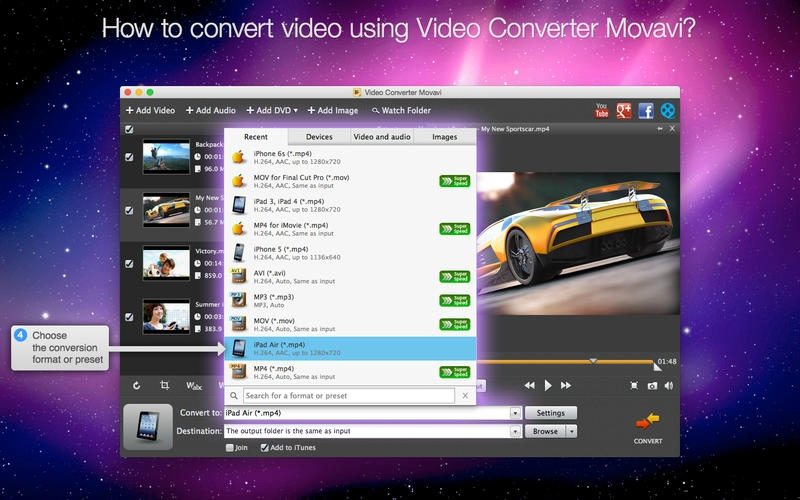Play the video preview
The width and height of the screenshot is (800, 500).
coord(548,386)
